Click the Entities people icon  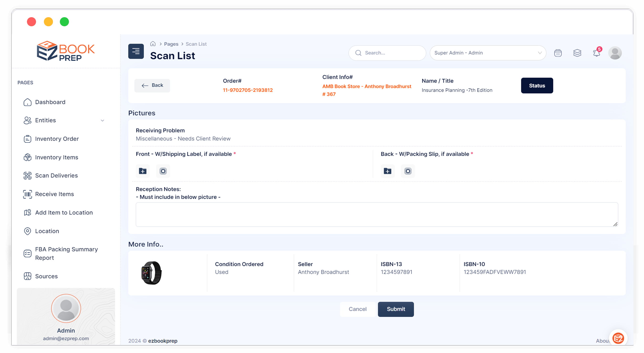pos(27,120)
